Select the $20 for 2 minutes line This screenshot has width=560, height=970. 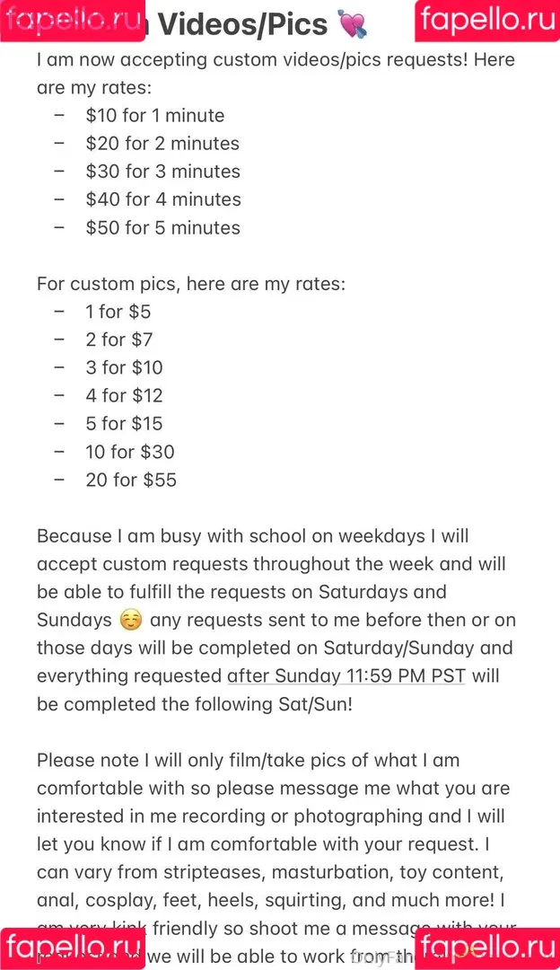pos(162,144)
